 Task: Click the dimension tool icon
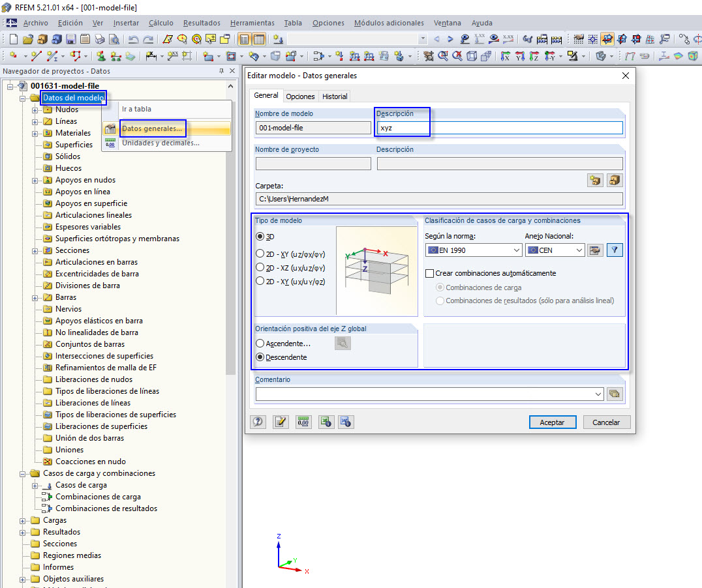click(x=151, y=56)
